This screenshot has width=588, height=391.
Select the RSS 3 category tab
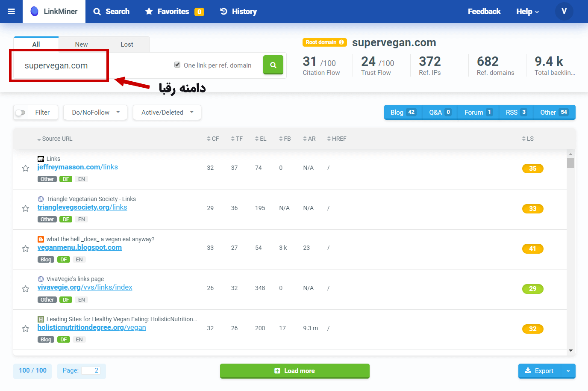(516, 112)
